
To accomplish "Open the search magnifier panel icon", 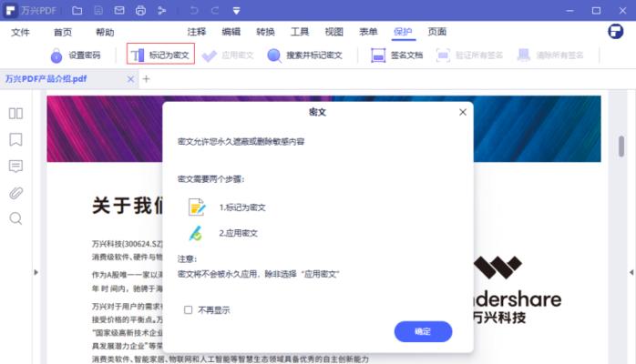I will click(x=15, y=218).
